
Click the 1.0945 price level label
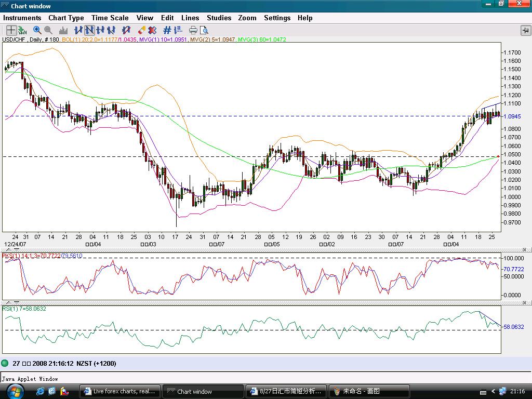coord(512,116)
